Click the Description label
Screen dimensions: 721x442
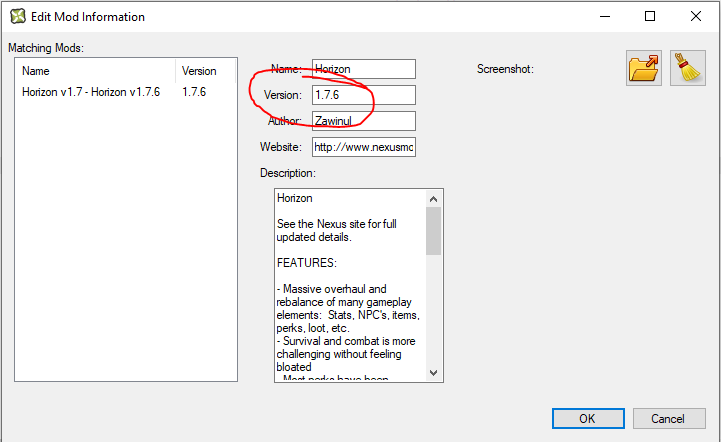tap(288, 173)
